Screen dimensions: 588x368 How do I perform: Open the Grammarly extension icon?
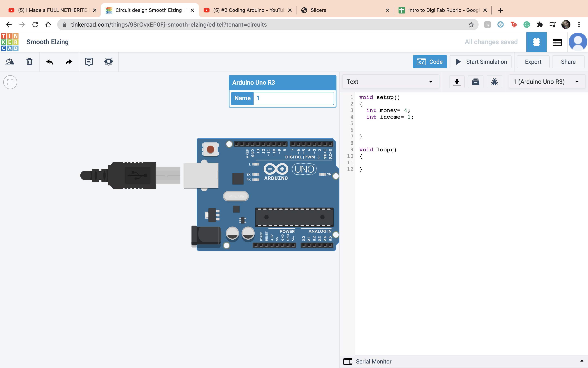tap(527, 25)
